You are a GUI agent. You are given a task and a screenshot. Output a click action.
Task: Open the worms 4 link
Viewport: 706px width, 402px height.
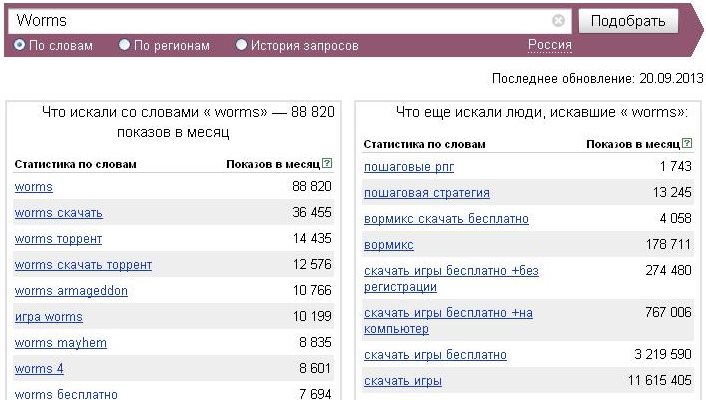point(39,369)
